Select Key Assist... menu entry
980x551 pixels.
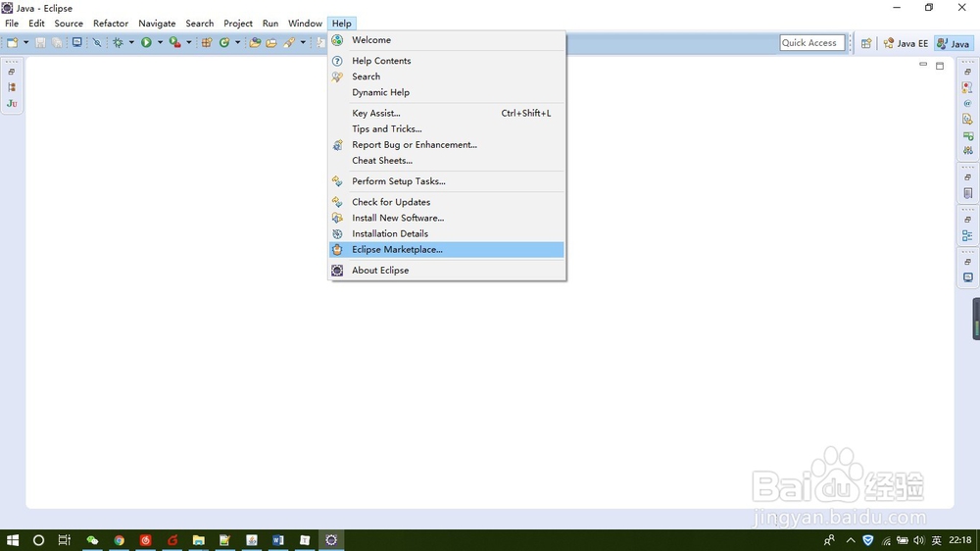[x=447, y=113]
